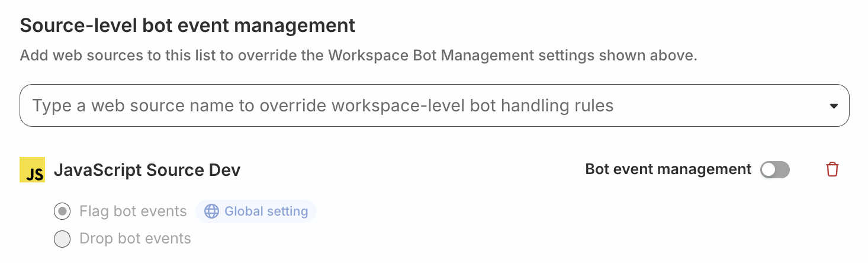Image resolution: width=868 pixels, height=263 pixels.
Task: Click the JavaScript Source Dev source name
Action: coord(147,170)
